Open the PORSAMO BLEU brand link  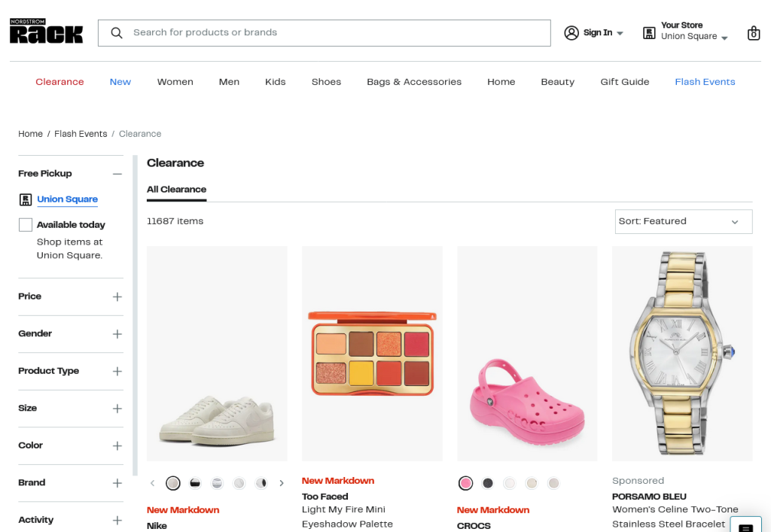pos(649,497)
